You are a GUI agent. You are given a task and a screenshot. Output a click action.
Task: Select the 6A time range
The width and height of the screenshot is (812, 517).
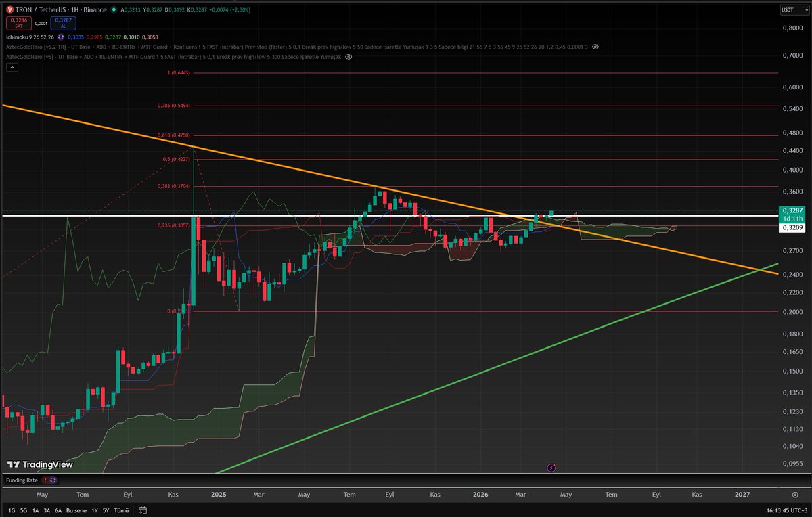click(x=58, y=510)
